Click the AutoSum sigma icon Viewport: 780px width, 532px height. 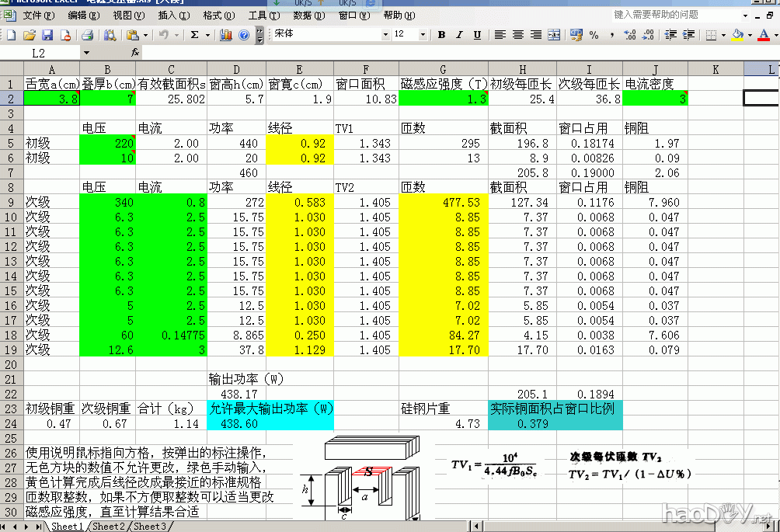pyautogui.click(x=195, y=35)
